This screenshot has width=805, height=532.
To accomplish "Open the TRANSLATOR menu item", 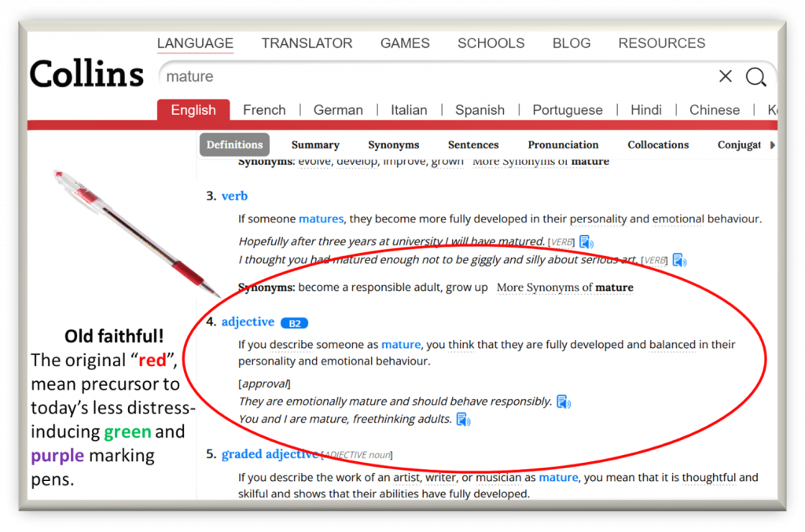I will coord(307,43).
